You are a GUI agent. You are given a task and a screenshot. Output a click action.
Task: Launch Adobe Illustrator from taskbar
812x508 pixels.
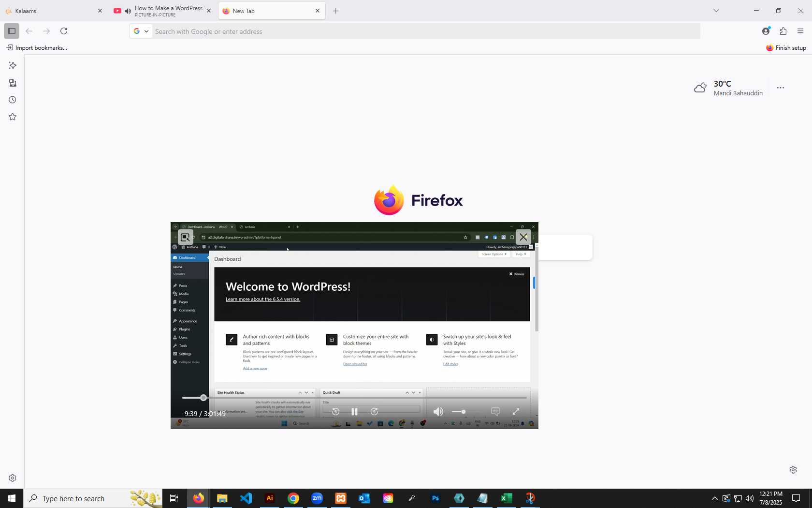(x=270, y=498)
